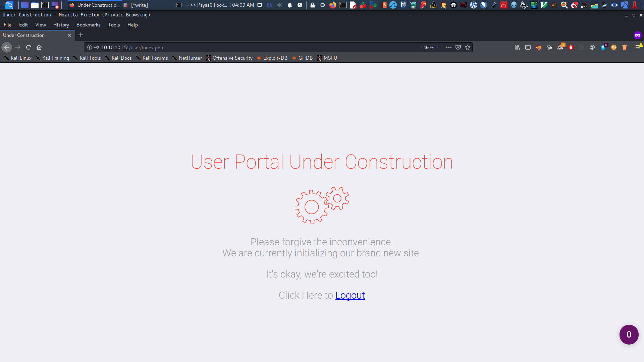Click the private browsing mask icon

point(638,35)
